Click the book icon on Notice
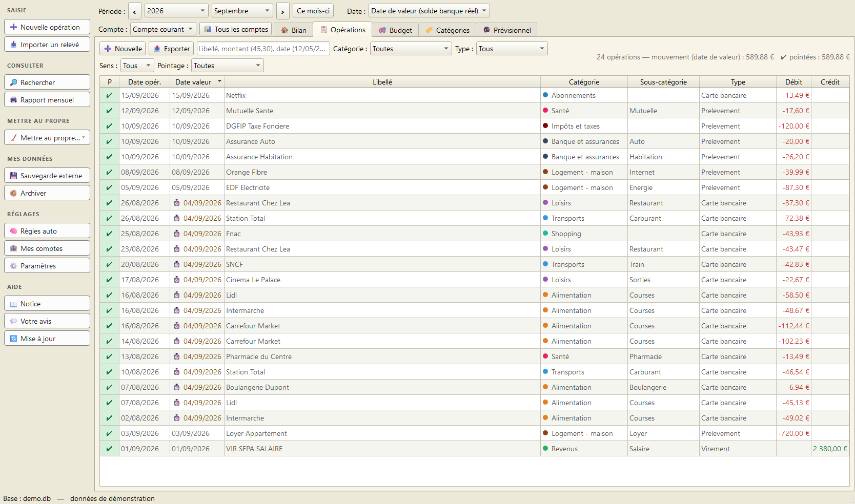 coord(13,304)
